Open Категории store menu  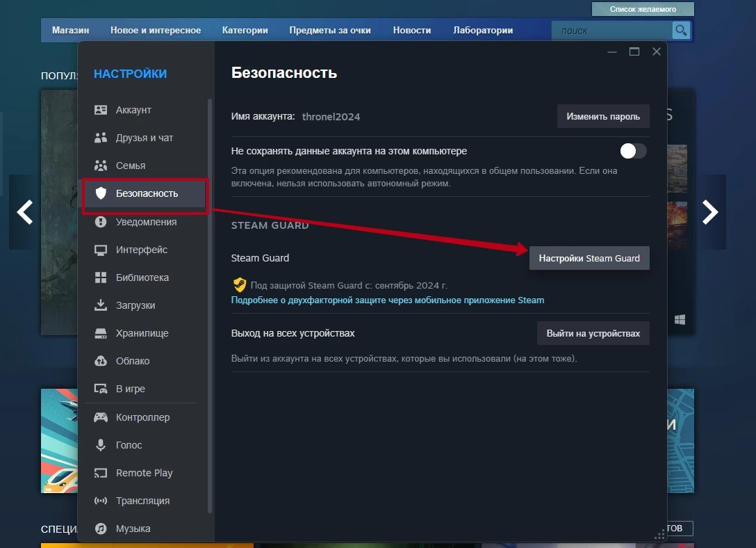[x=245, y=31]
